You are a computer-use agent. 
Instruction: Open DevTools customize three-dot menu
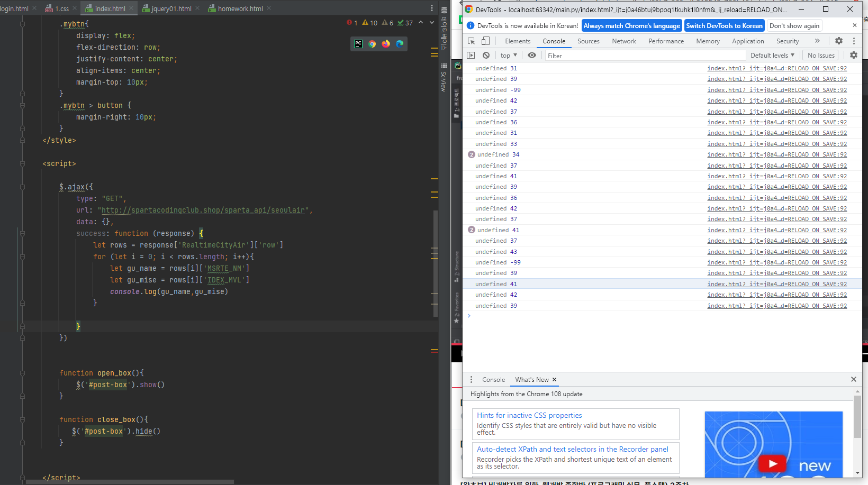(x=854, y=41)
